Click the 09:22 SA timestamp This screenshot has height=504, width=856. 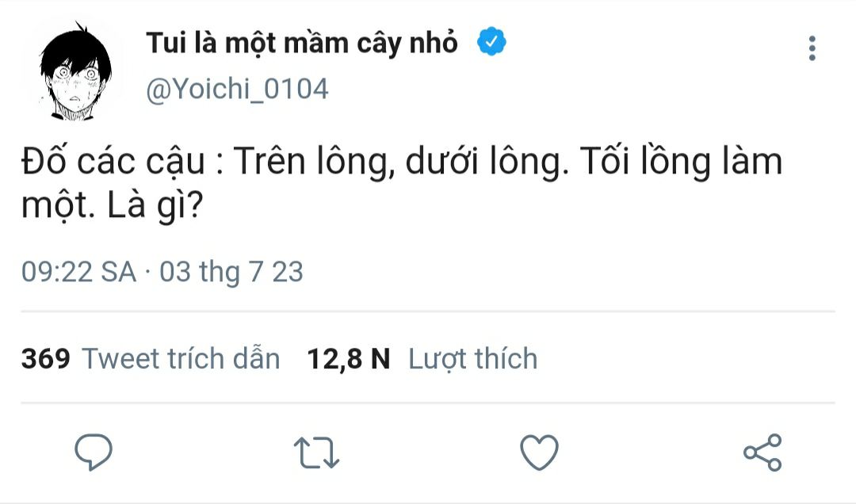coord(78,272)
